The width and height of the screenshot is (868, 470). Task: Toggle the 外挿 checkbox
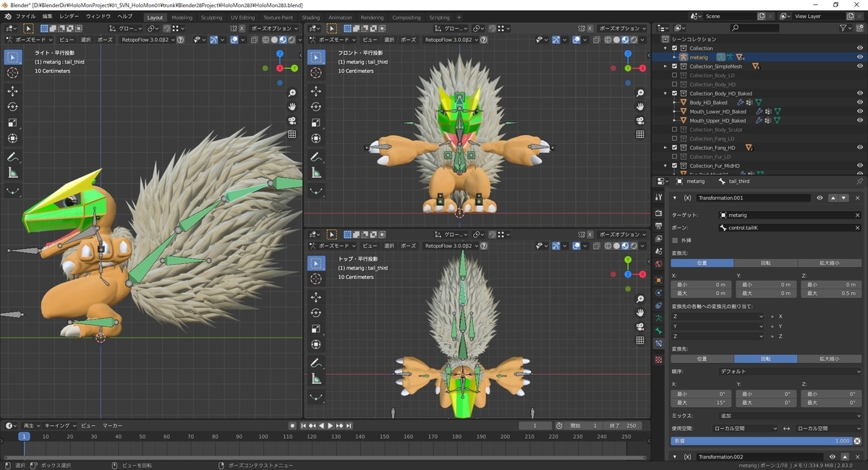676,240
